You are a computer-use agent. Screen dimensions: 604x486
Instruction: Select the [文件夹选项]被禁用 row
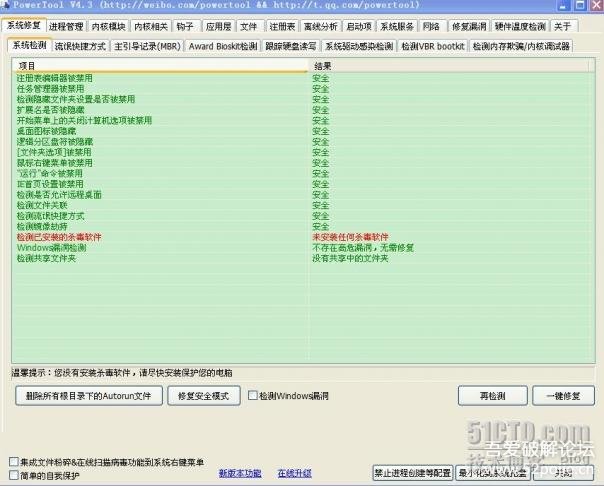click(304, 152)
